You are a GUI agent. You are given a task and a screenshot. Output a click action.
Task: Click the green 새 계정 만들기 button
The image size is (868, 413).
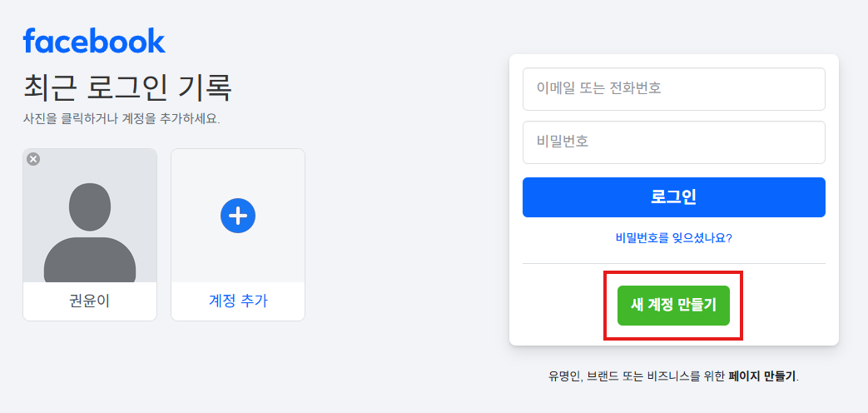coord(674,306)
